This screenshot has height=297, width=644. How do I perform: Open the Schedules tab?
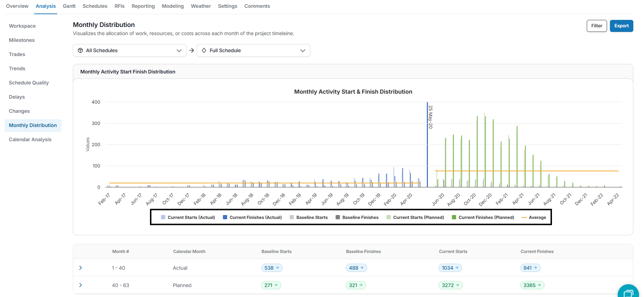(95, 6)
